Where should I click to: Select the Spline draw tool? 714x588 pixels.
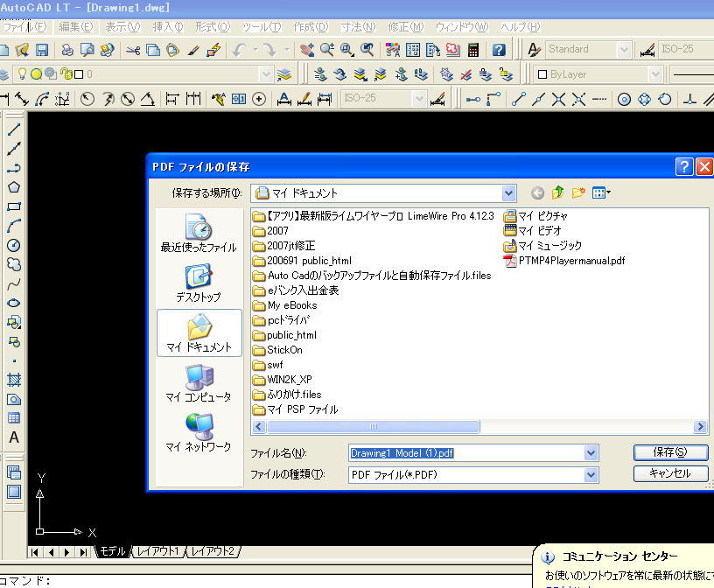pyautogui.click(x=14, y=284)
